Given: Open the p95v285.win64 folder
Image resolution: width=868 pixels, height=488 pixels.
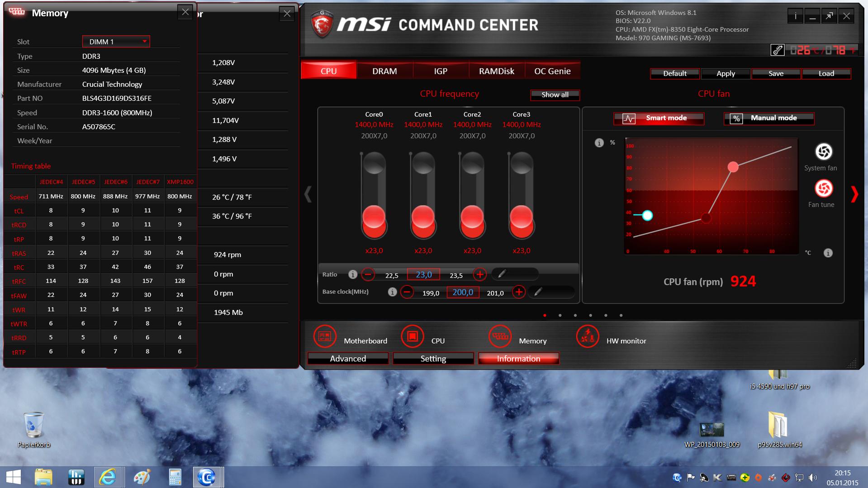Looking at the screenshot, I should pyautogui.click(x=780, y=430).
